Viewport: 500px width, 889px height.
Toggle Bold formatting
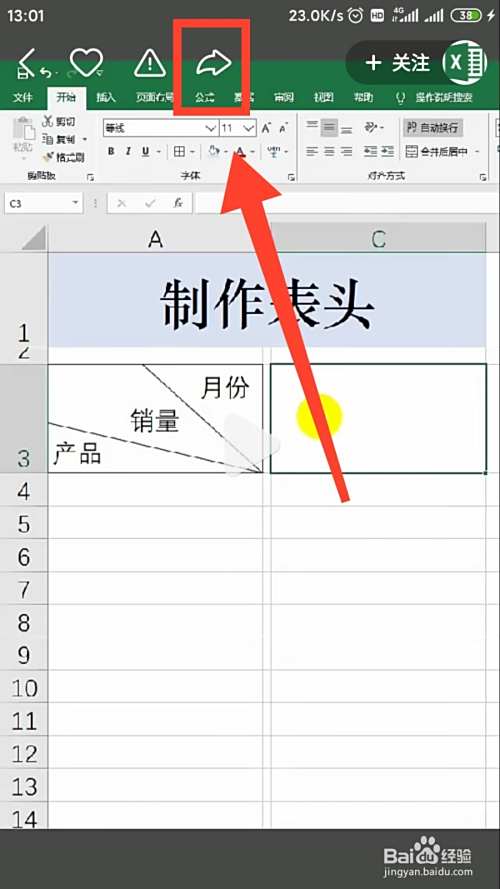111,151
